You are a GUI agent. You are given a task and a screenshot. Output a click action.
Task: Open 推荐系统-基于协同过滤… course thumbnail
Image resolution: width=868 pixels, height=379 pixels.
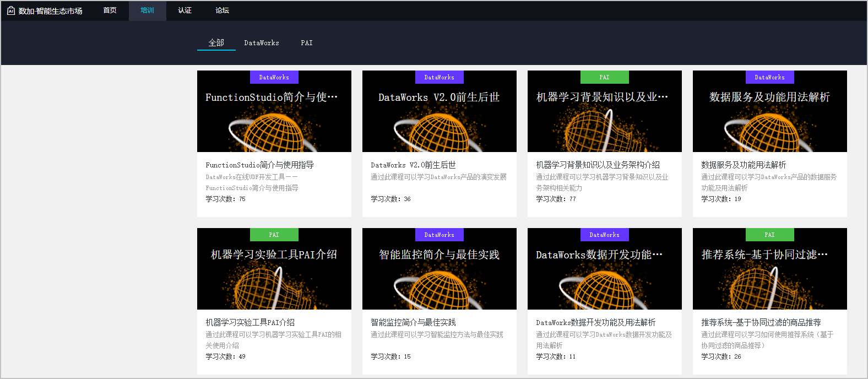click(x=770, y=269)
